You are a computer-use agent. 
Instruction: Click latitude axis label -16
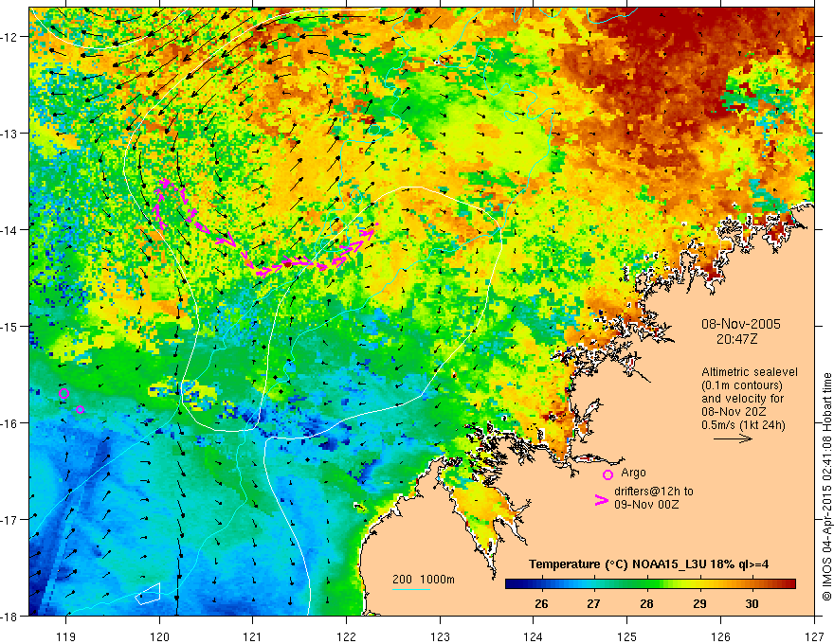pyautogui.click(x=9, y=423)
